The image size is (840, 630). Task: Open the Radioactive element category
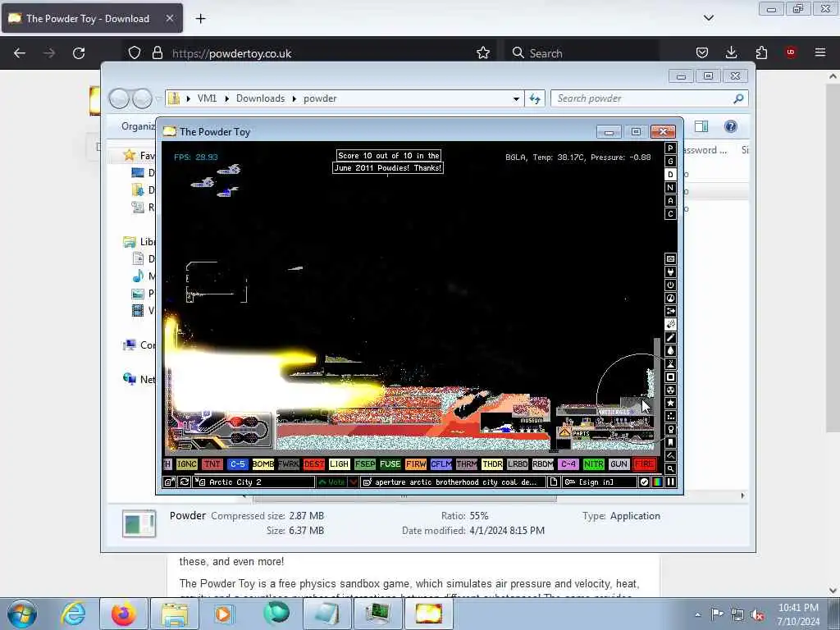tap(670, 390)
